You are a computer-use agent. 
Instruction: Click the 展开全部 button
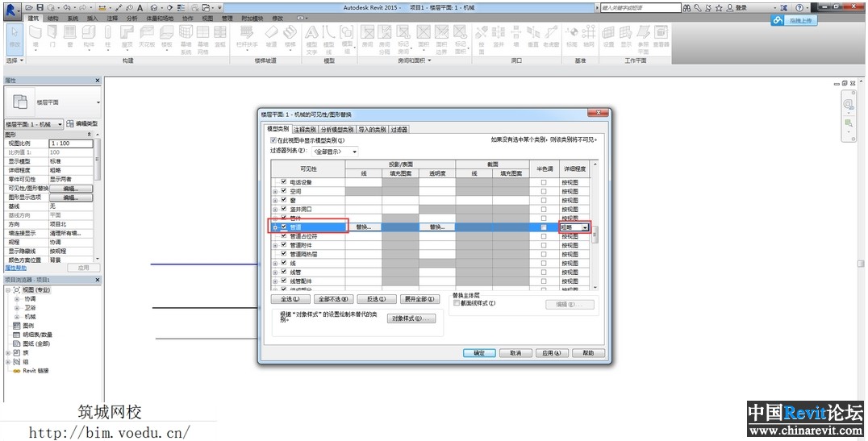(x=421, y=299)
